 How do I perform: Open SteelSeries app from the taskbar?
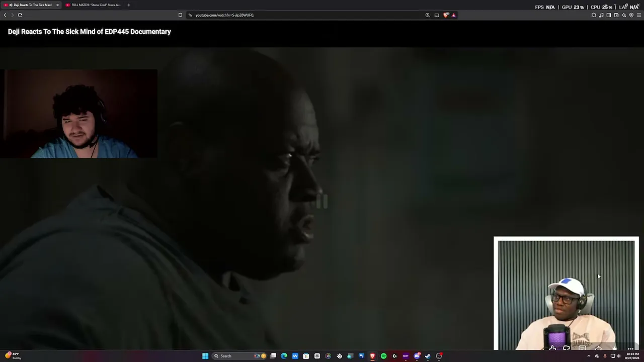[x=339, y=356]
